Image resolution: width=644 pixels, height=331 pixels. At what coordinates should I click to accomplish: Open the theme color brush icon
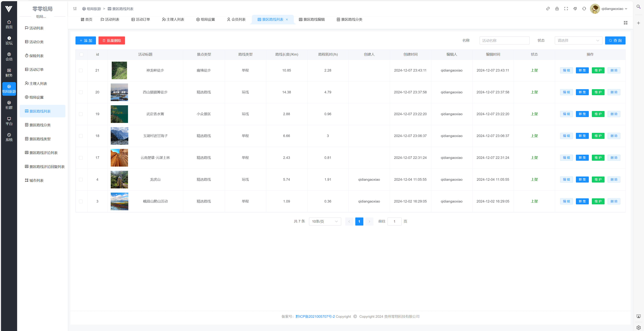pyautogui.click(x=575, y=9)
